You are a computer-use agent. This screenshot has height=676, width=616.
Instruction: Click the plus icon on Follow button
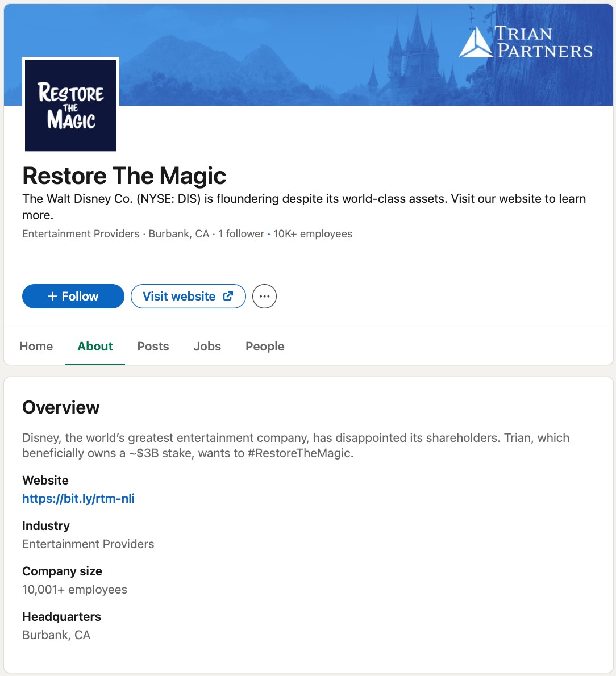[52, 297]
